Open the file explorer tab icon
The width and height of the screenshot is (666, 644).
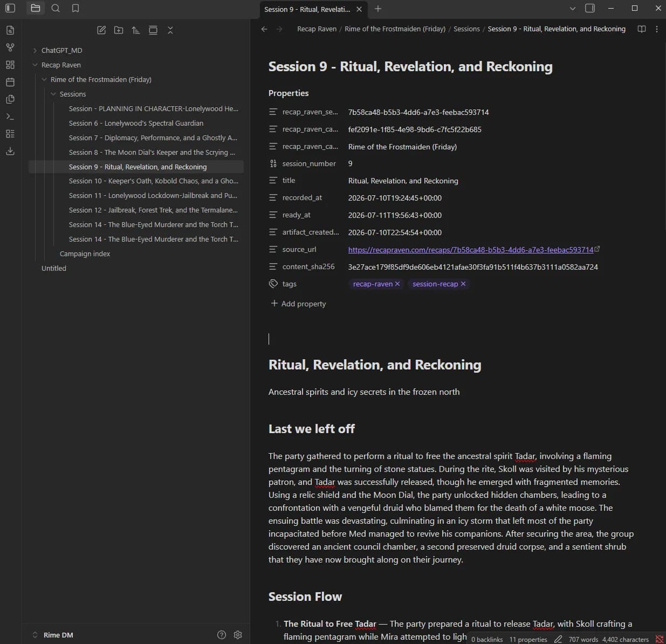(35, 8)
